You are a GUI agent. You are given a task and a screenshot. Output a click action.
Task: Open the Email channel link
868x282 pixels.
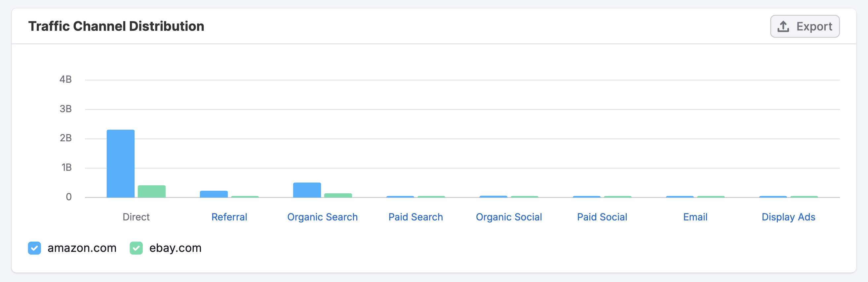(x=695, y=217)
